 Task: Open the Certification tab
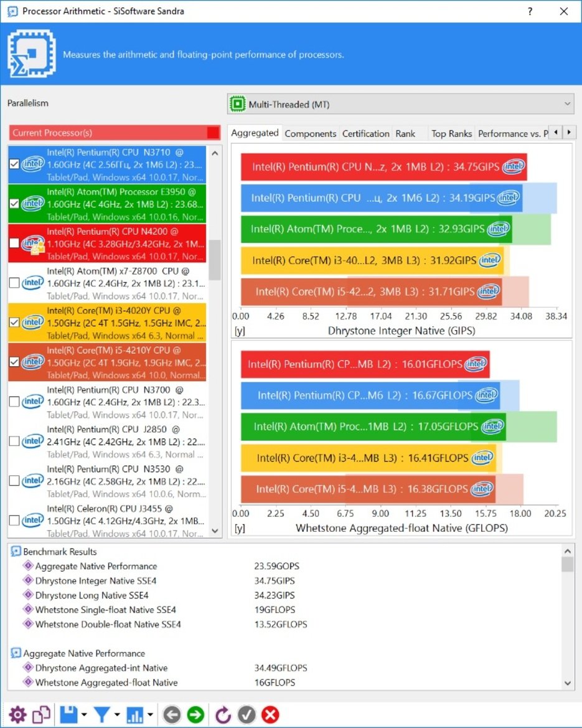tap(366, 134)
